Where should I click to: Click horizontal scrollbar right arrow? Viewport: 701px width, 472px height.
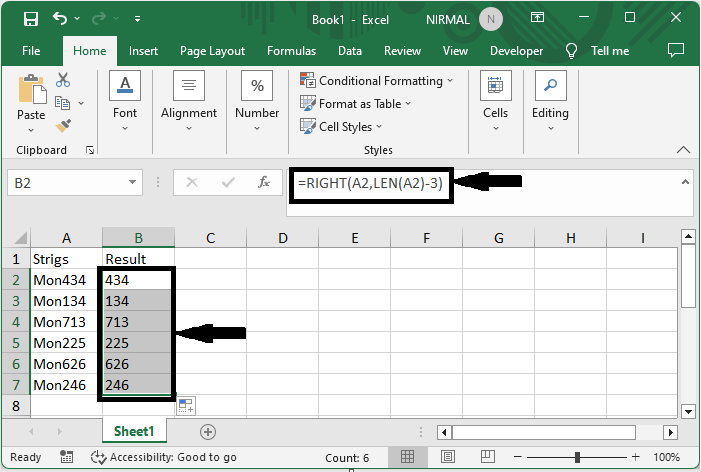click(x=670, y=432)
